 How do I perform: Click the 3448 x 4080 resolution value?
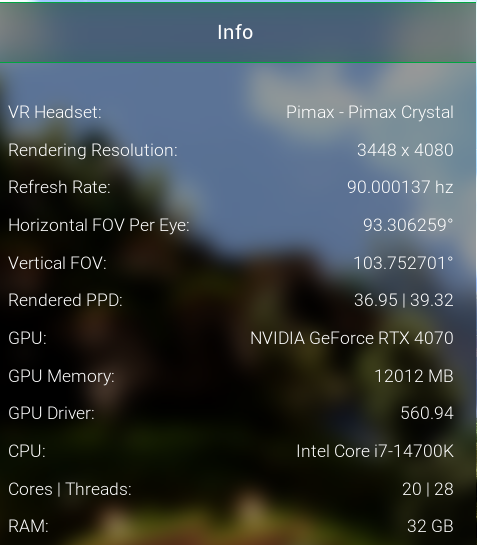tap(405, 150)
